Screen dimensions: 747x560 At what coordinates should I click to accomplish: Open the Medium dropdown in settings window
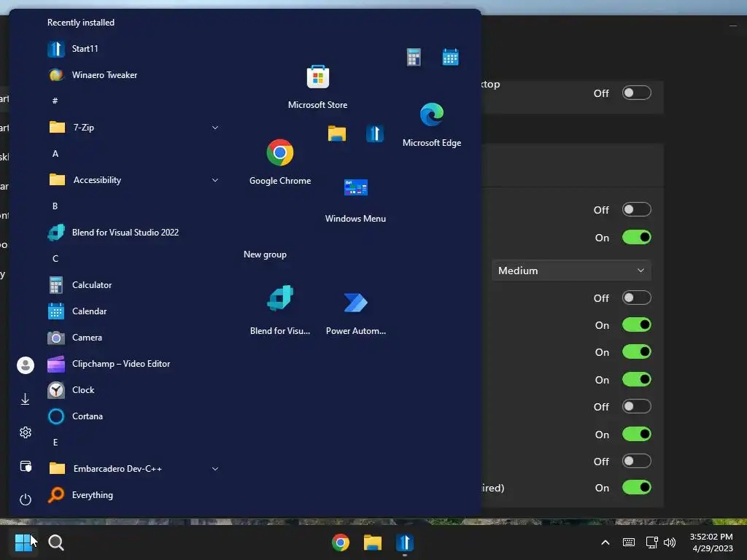pyautogui.click(x=571, y=271)
